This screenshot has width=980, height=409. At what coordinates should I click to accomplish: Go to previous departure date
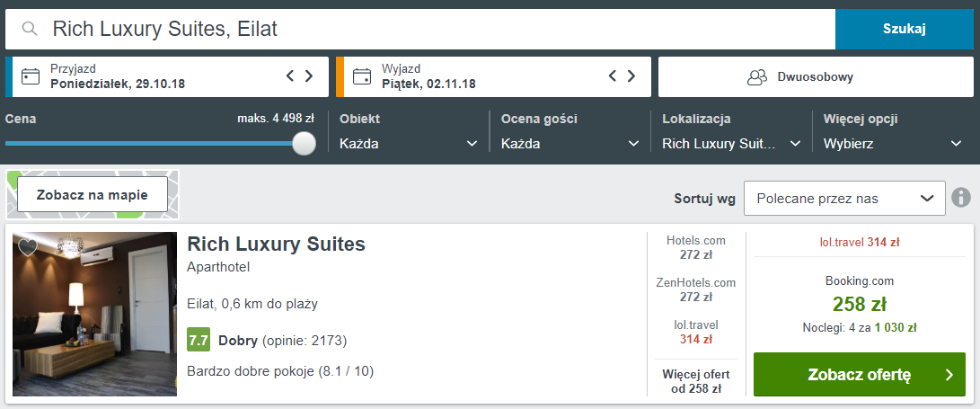click(x=613, y=76)
